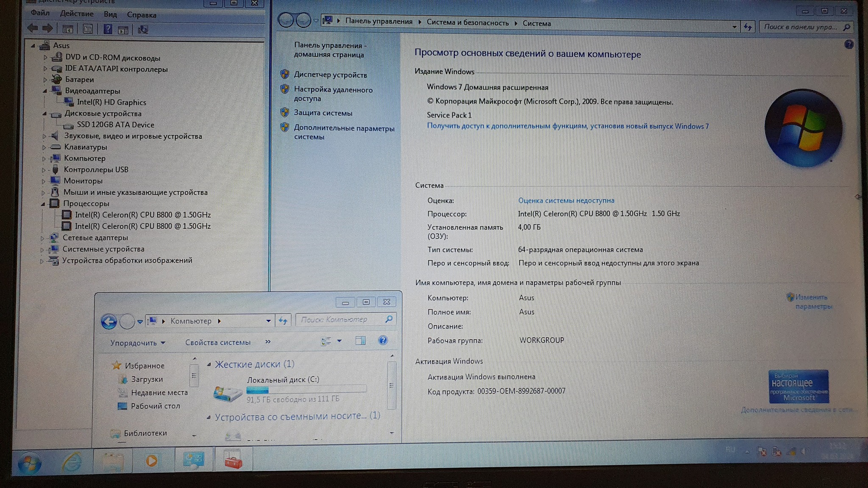868x488 pixels.
Task: Open the Справка menu
Action: coord(142,15)
